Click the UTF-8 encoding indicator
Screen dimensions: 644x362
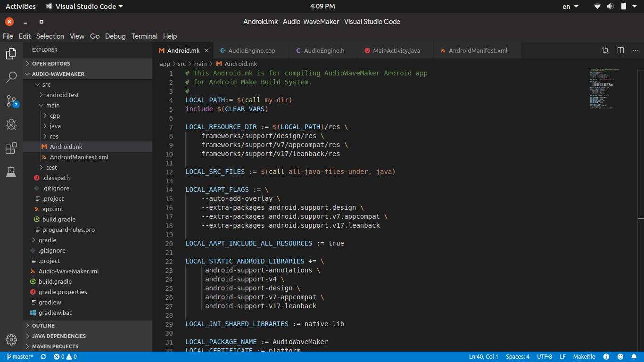tap(545, 357)
